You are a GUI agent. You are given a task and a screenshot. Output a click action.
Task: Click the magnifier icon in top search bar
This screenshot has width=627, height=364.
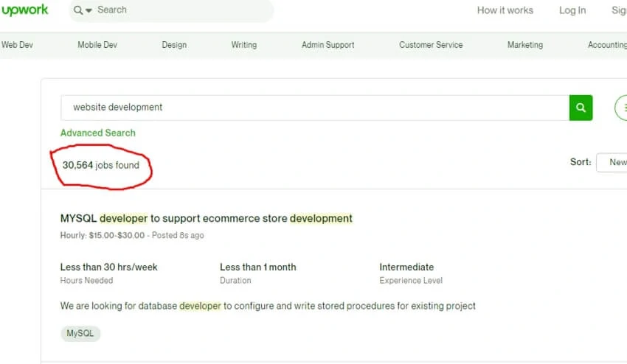[78, 10]
